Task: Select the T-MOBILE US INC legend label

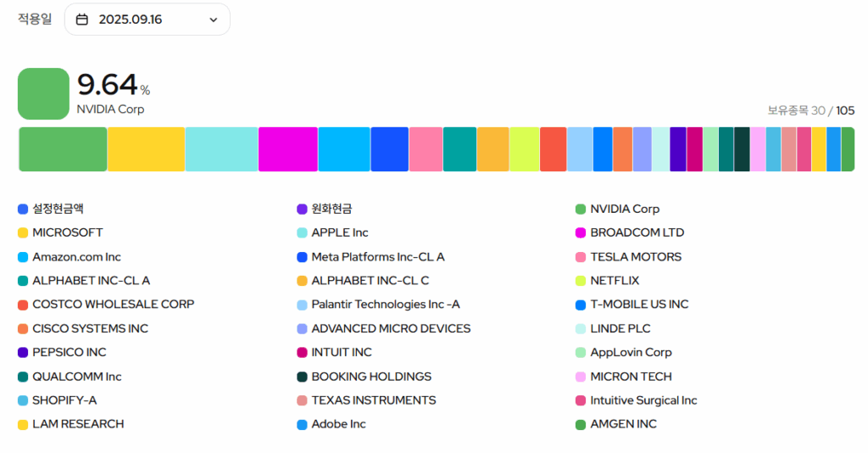Action: coord(639,304)
